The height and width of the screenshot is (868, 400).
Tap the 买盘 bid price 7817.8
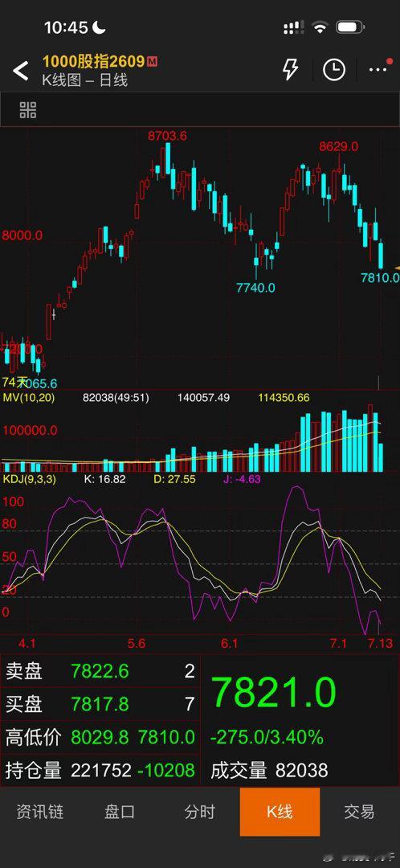pos(100,704)
